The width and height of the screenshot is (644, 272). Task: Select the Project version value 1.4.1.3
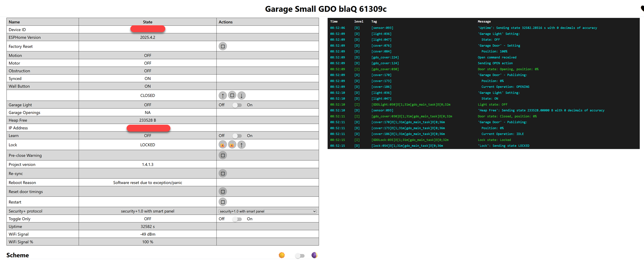(147, 164)
